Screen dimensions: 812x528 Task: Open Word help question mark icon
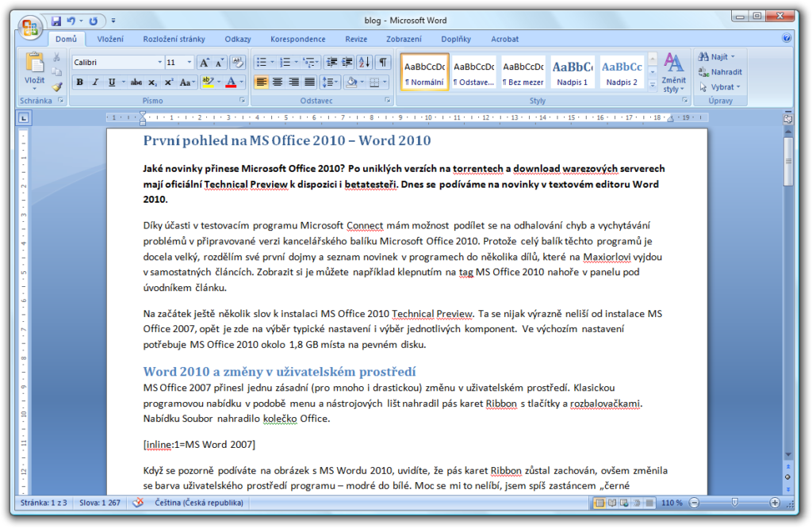[x=787, y=38]
